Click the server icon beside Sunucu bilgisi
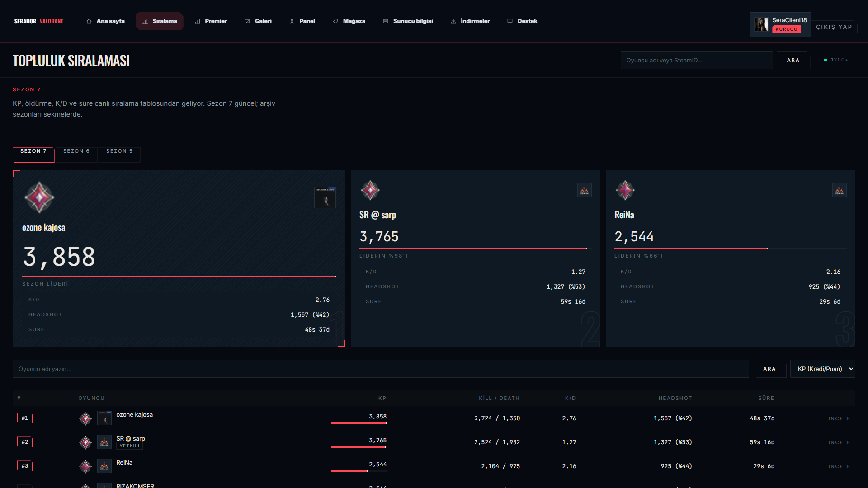 [386, 21]
